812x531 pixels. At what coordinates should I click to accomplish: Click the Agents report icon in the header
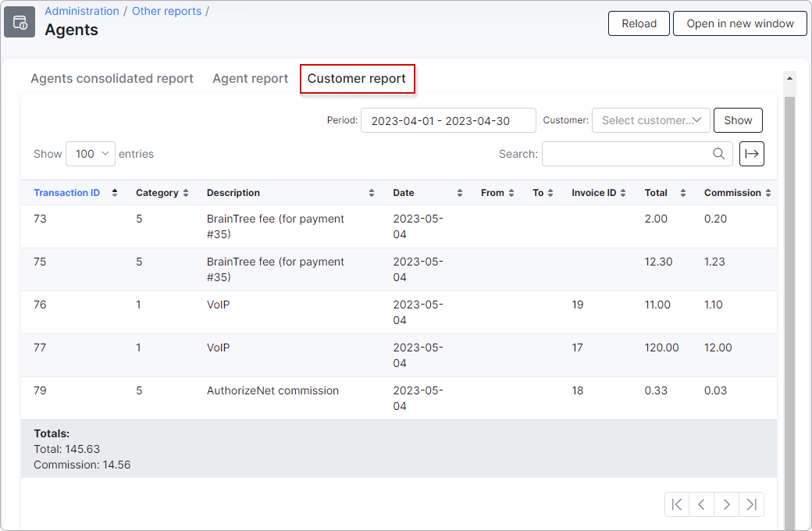(20, 23)
